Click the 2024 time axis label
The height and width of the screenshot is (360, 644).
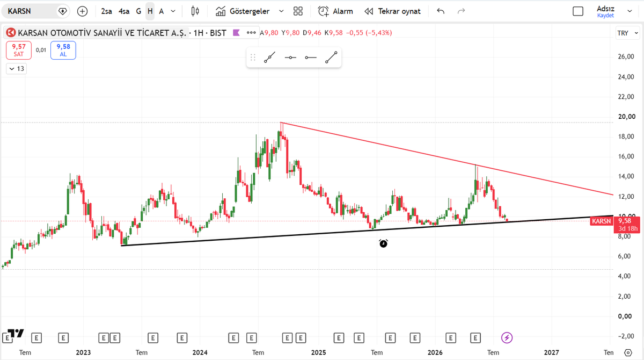[x=200, y=352]
